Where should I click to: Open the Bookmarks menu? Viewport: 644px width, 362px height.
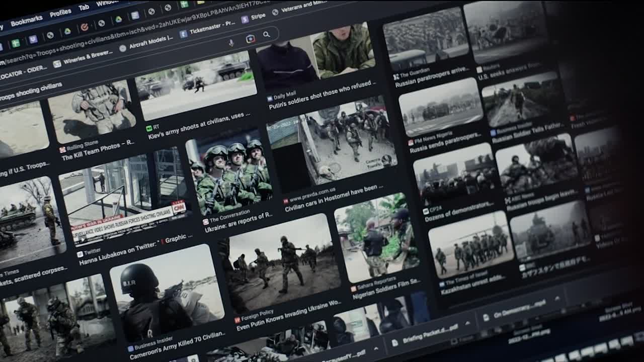tap(26, 21)
